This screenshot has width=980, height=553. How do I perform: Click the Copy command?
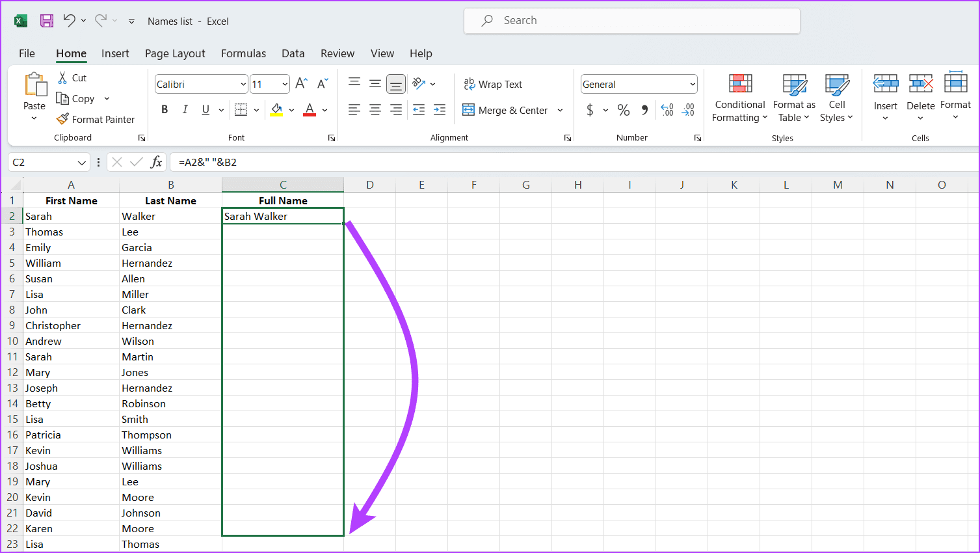tap(75, 99)
